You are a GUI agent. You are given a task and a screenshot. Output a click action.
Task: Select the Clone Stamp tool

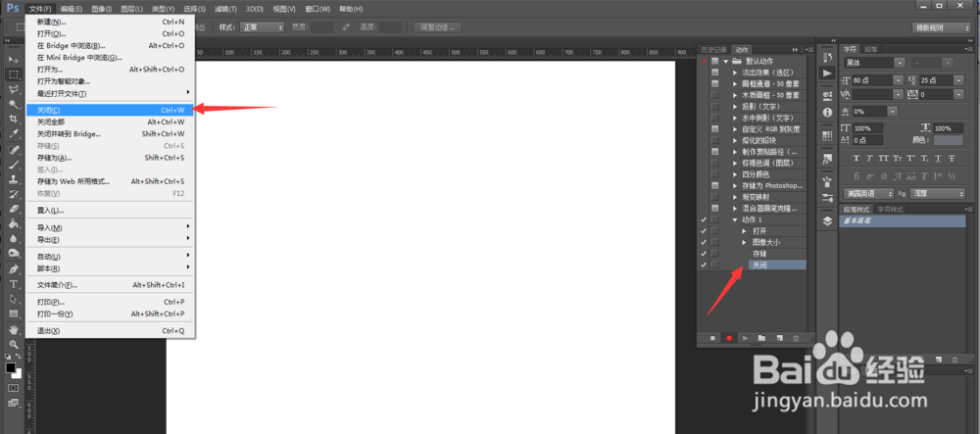click(x=13, y=180)
